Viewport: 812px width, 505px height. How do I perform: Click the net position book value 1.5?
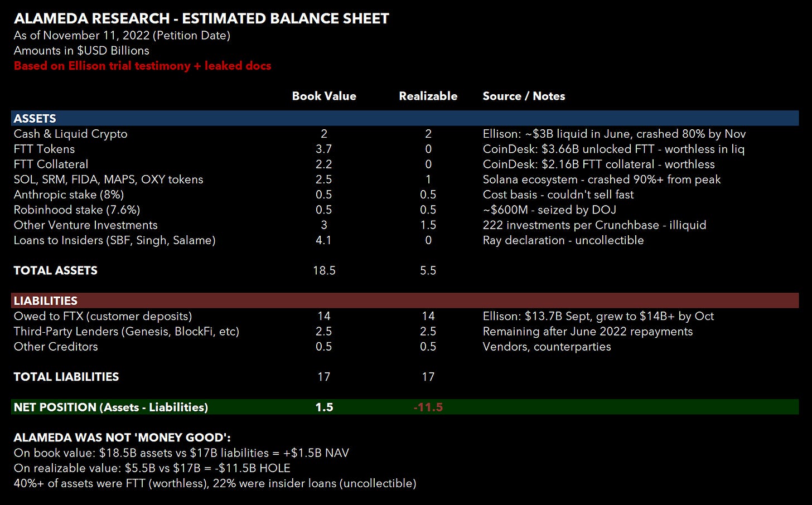(x=324, y=407)
